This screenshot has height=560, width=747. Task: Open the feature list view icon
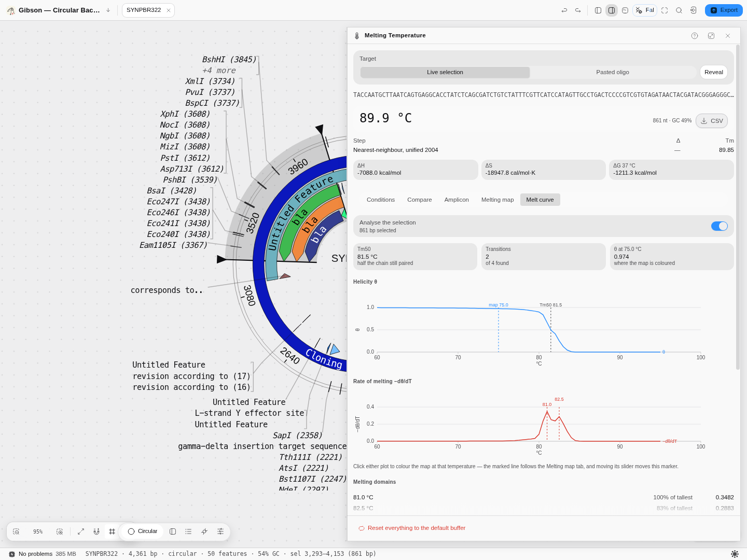pyautogui.click(x=188, y=531)
